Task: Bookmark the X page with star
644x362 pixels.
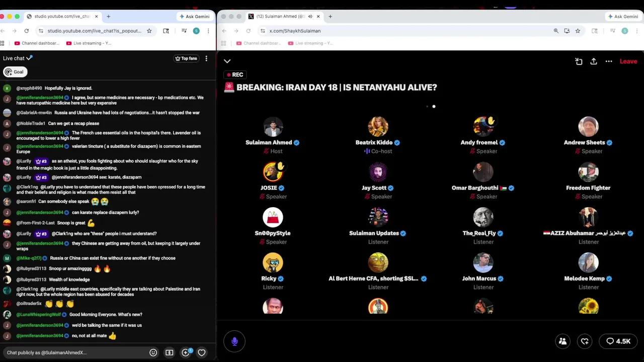Action: 578,31
